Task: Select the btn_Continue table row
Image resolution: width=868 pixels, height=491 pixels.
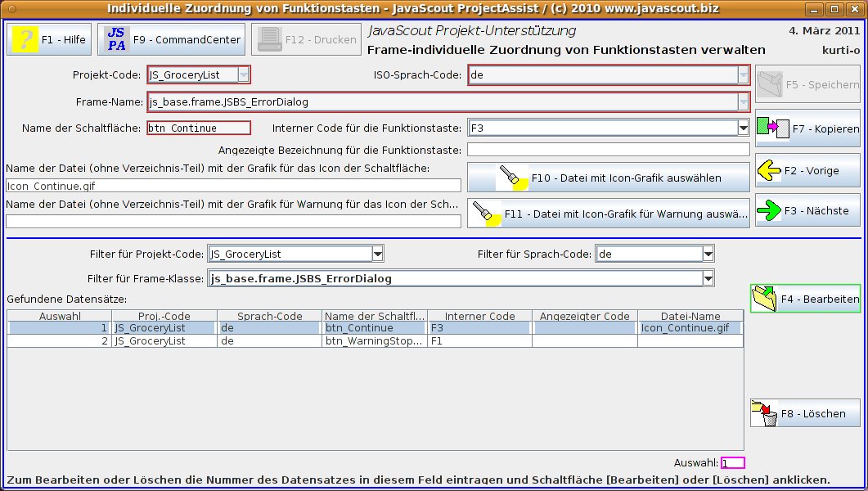Action: pos(374,328)
